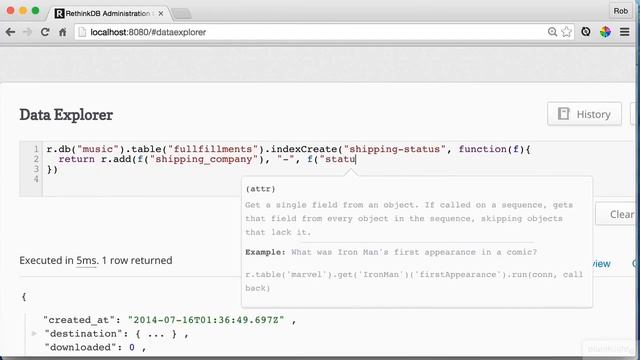Image resolution: width=640 pixels, height=360 pixels.
Task: Go back with the browser back arrow
Action: pos(10,32)
